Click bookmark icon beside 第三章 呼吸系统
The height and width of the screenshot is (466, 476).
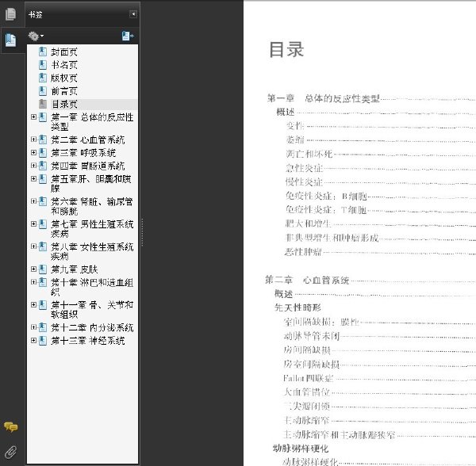tap(43, 152)
